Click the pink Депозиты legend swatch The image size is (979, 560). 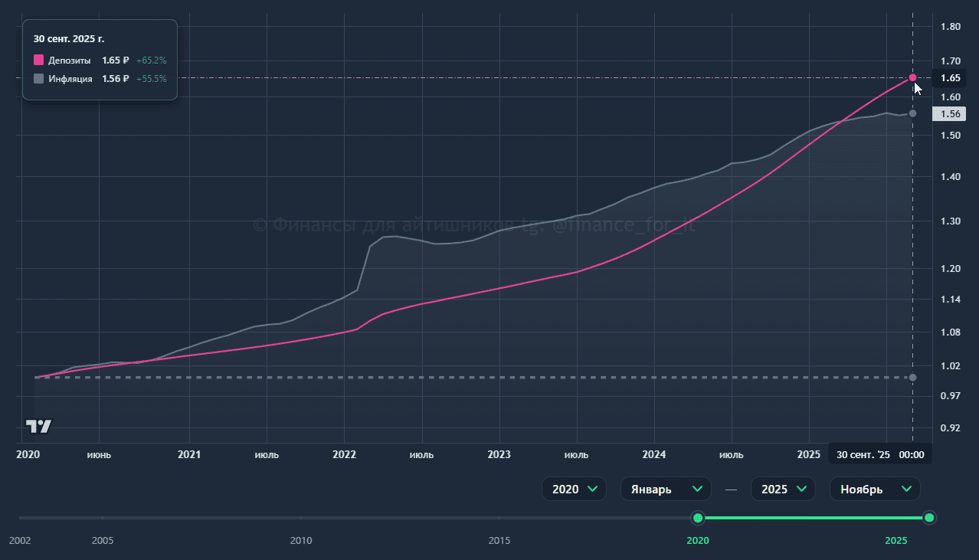39,60
